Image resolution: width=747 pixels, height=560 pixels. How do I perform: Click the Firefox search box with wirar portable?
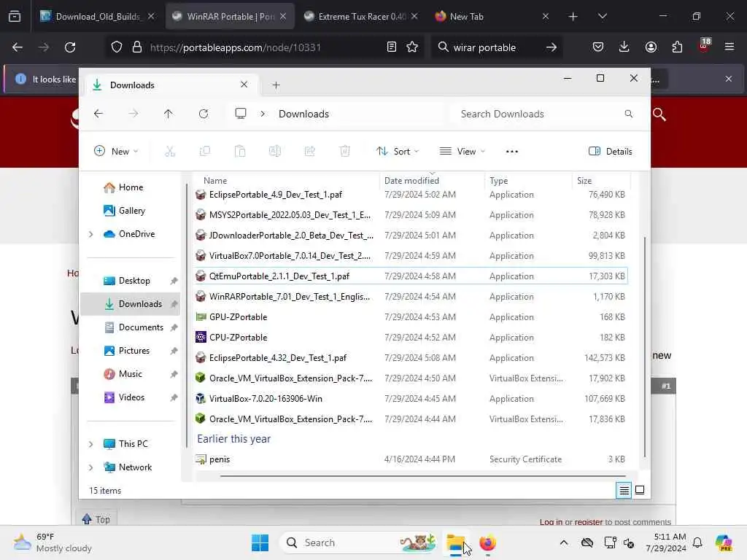point(496,47)
